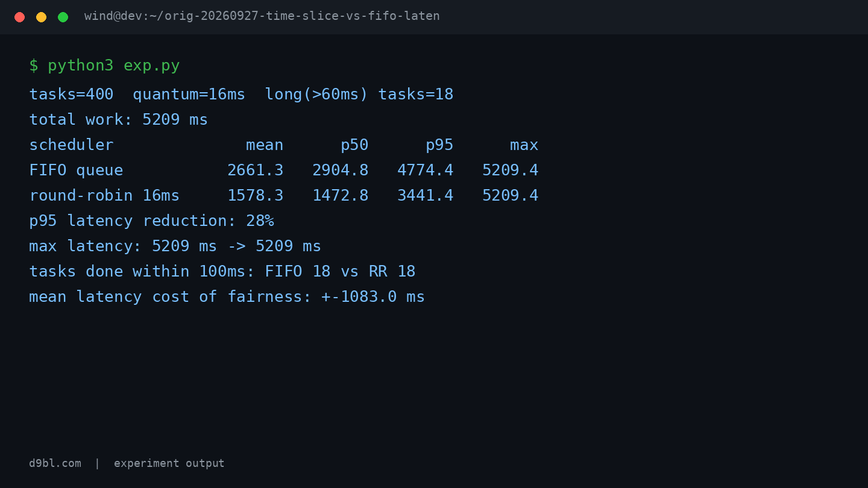Click the "mean latency cost of fairness" line
Viewport: 868px width, 488px height.
point(227,297)
